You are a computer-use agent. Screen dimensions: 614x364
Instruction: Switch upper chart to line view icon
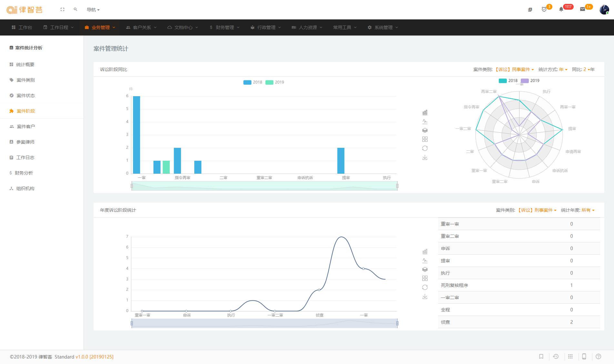point(425,122)
